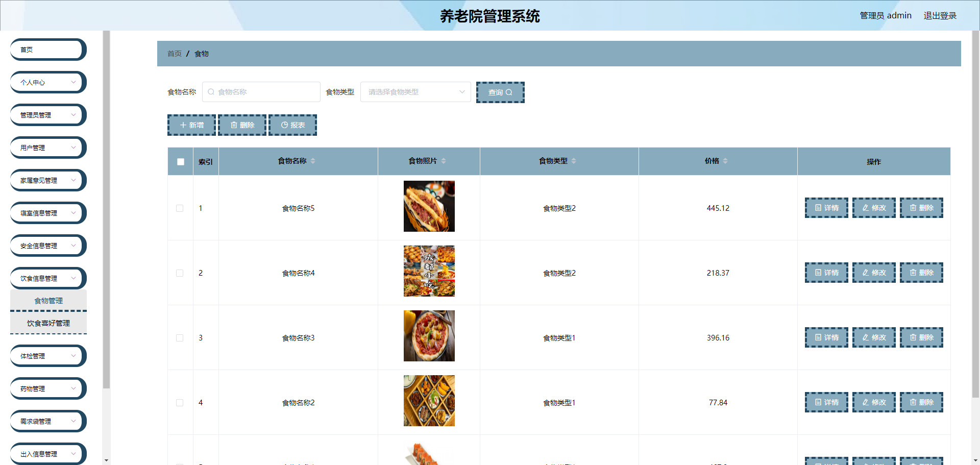Focus the 食物名称 input field
The height and width of the screenshot is (465, 980).
[261, 92]
